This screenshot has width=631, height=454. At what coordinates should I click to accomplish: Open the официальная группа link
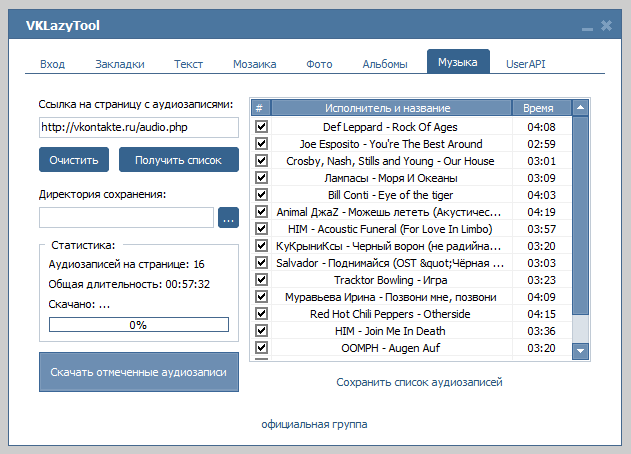pos(314,424)
